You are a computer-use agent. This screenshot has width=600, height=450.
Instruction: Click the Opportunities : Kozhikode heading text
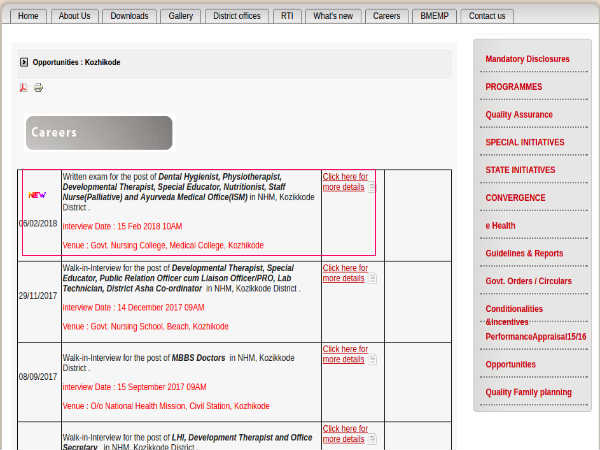[76, 62]
